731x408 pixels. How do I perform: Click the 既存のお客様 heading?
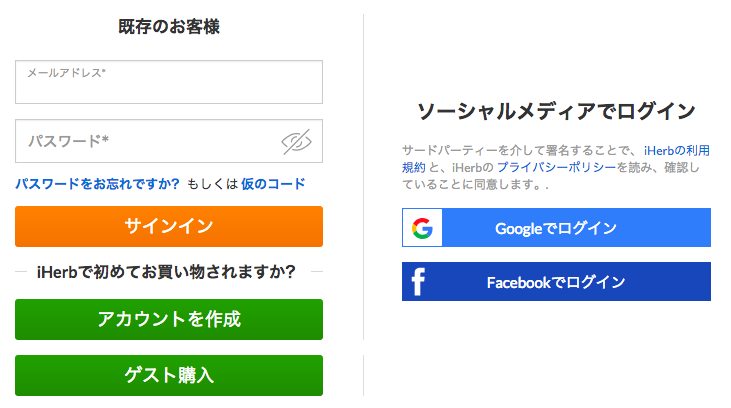pyautogui.click(x=169, y=27)
